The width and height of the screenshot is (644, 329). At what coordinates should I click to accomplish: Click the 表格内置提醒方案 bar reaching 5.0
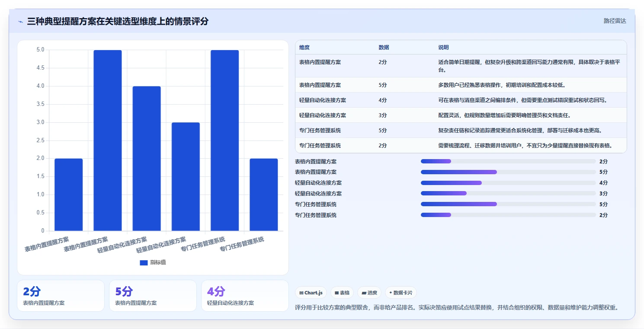(108, 141)
